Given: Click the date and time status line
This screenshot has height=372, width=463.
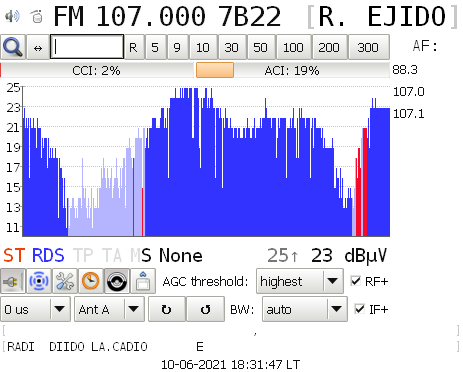Looking at the screenshot, I should 231,364.
